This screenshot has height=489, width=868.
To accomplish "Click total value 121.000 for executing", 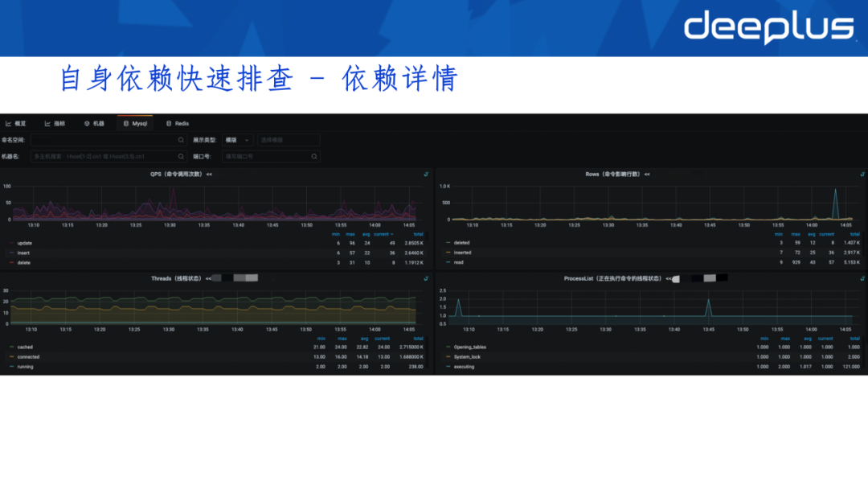I will [x=851, y=367].
